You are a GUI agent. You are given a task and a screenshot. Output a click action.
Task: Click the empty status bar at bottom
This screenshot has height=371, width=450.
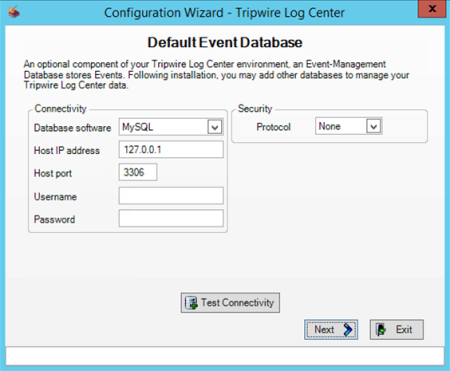pos(225,356)
